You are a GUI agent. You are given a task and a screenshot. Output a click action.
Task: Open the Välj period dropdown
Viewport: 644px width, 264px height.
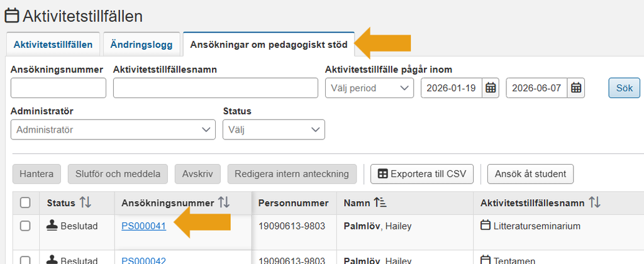point(369,88)
